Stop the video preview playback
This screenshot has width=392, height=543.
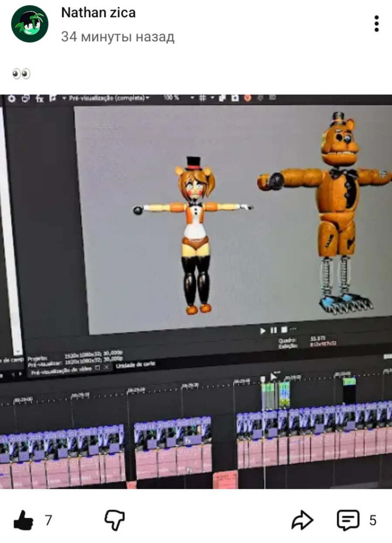284,330
